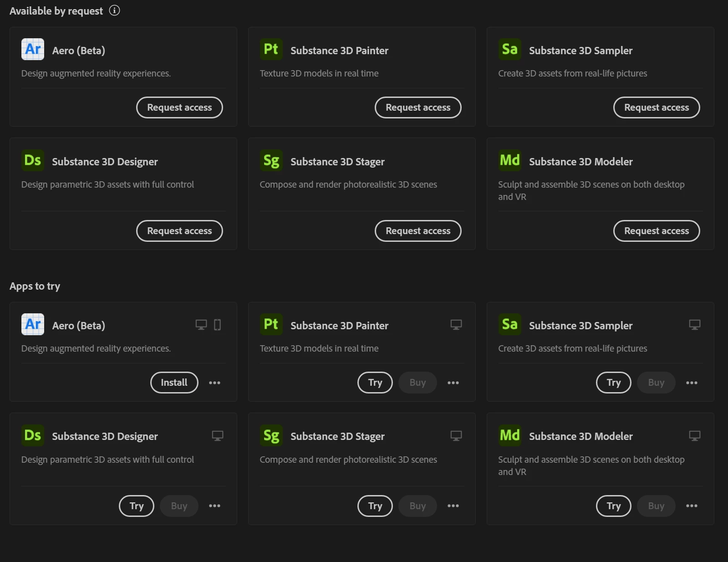
Task: Click the desktop icon on Substance 3D Sampler try card
Action: [x=695, y=325]
